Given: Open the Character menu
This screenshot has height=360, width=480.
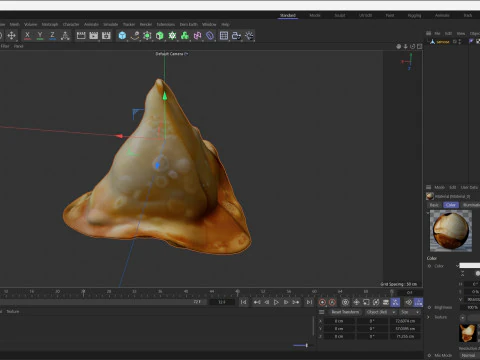Looking at the screenshot, I should (x=71, y=24).
